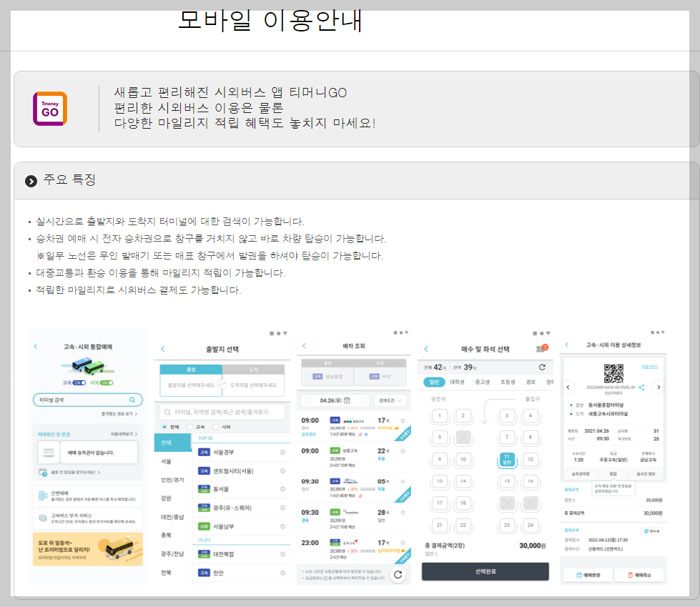Toggle the 시외 ON switch
This screenshot has width=700, height=607.
(x=107, y=383)
